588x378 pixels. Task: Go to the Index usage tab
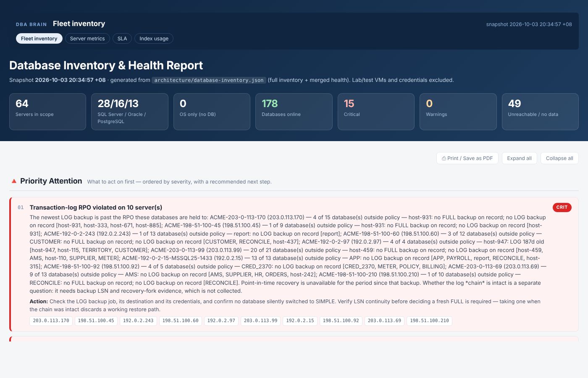[x=154, y=39]
